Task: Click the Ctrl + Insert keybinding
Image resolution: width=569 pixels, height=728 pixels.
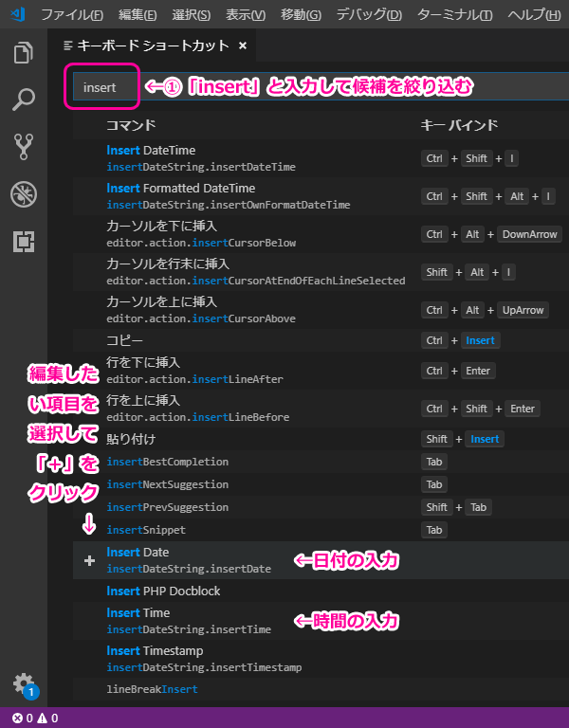Action: pyautogui.click(x=461, y=340)
